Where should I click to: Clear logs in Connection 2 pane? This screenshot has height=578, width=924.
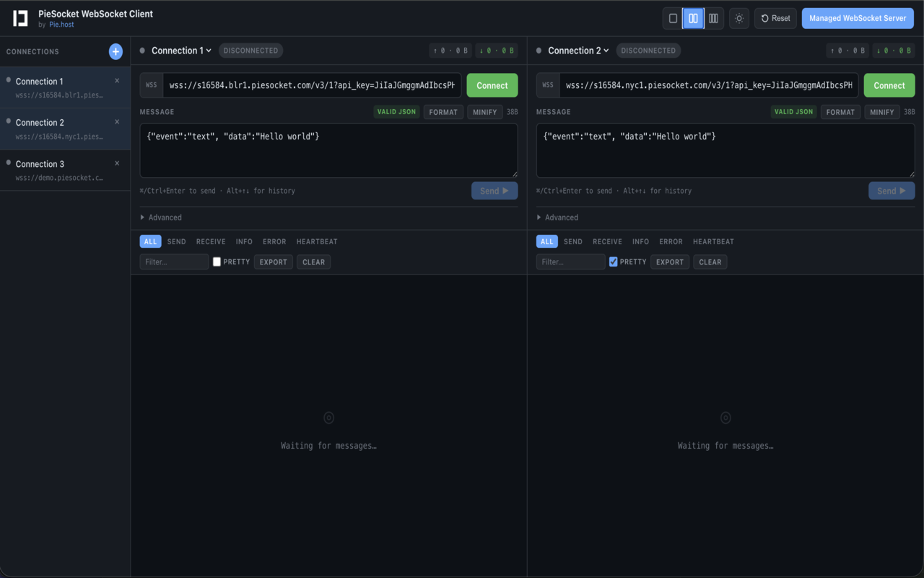click(x=710, y=262)
